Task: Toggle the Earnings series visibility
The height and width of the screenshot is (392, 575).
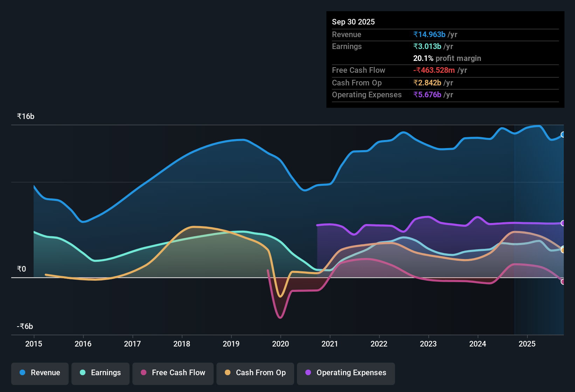Action: [x=100, y=373]
